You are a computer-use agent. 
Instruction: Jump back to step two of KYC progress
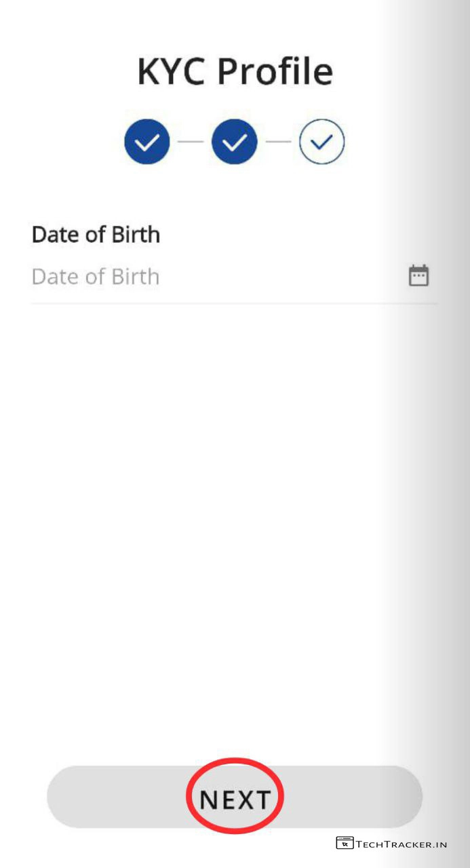pos(235,142)
